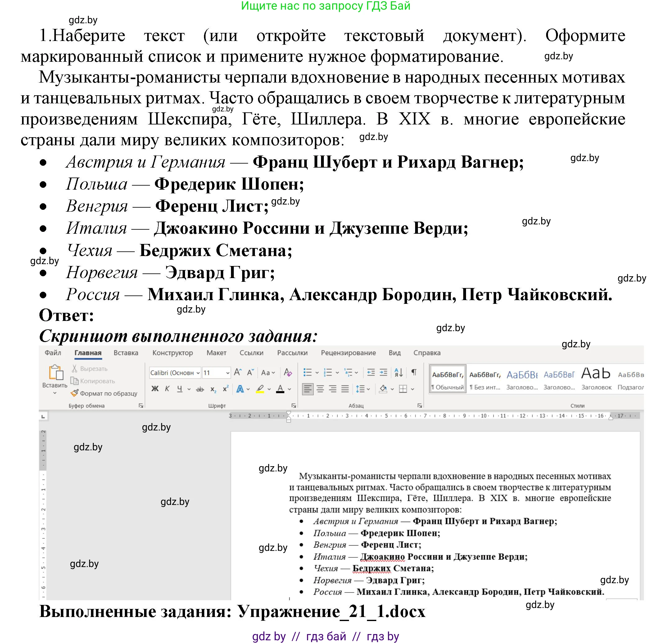Toggle bold with the Ж button
Screen dimensions: 652x644
click(155, 389)
